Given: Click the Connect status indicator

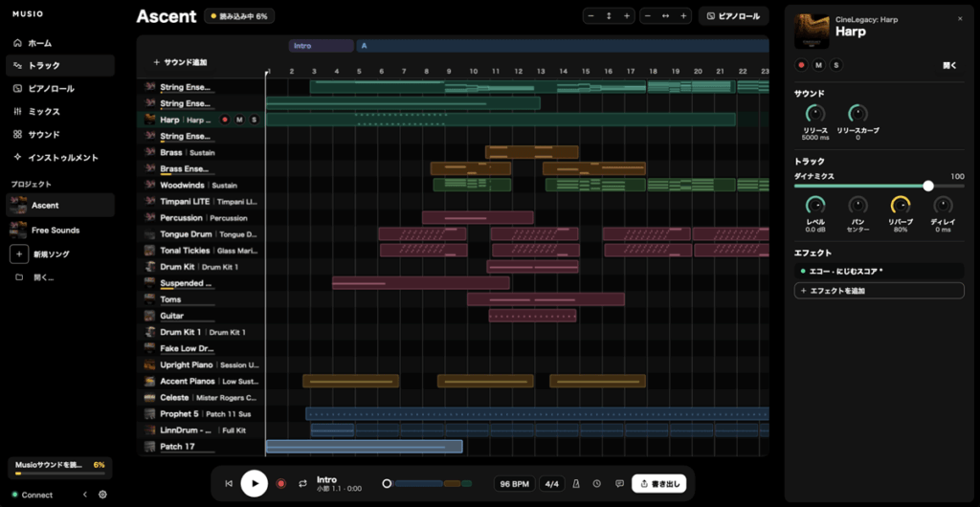Looking at the screenshot, I should pyautogui.click(x=33, y=495).
